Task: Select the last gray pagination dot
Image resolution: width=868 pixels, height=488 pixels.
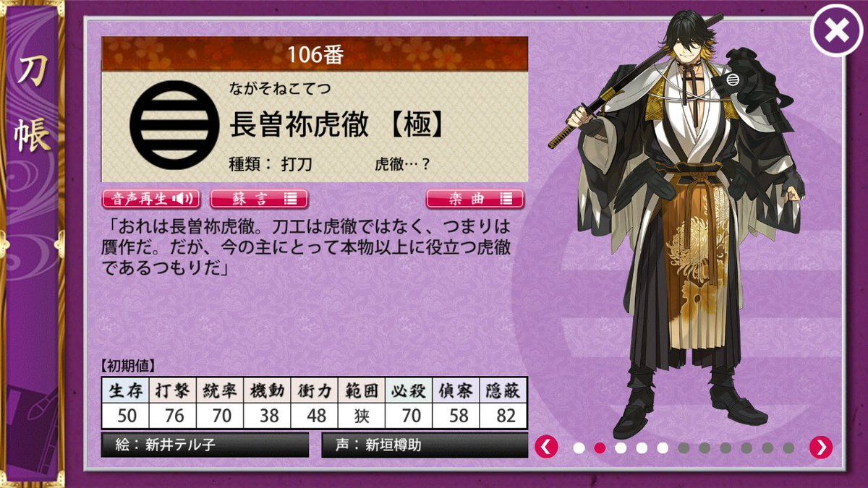Action: pyautogui.click(x=788, y=448)
